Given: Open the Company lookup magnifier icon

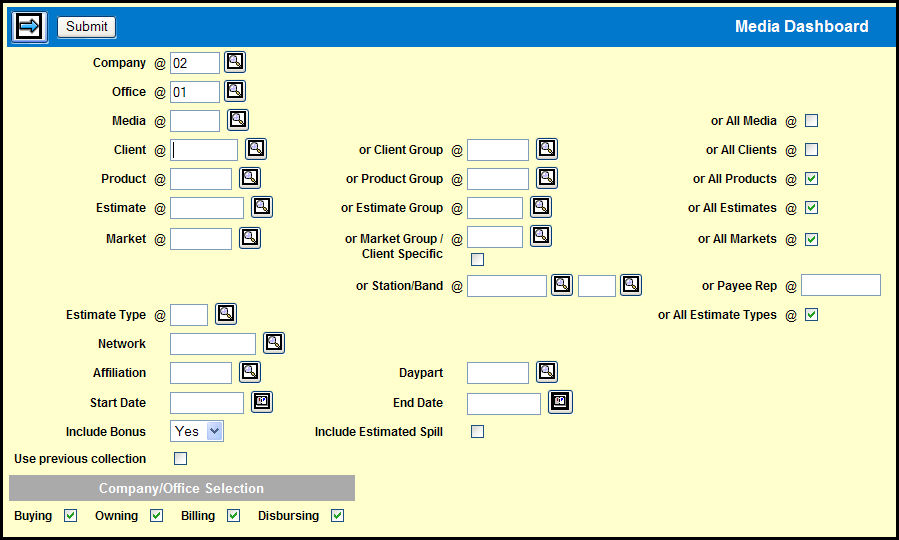Looking at the screenshot, I should 234,62.
